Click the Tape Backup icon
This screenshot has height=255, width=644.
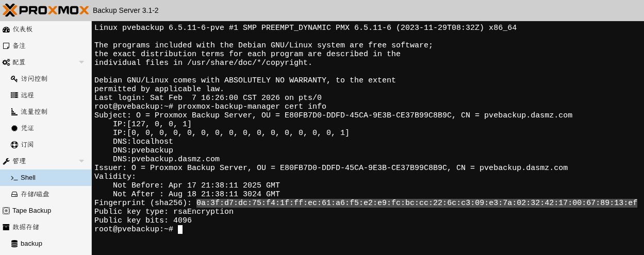click(x=6, y=211)
